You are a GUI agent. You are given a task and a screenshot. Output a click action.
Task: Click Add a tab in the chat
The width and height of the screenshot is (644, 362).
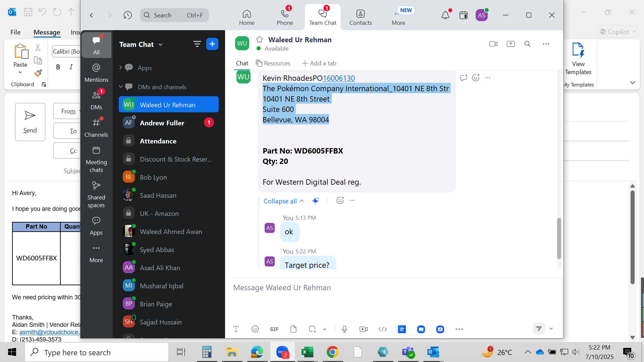[319, 63]
